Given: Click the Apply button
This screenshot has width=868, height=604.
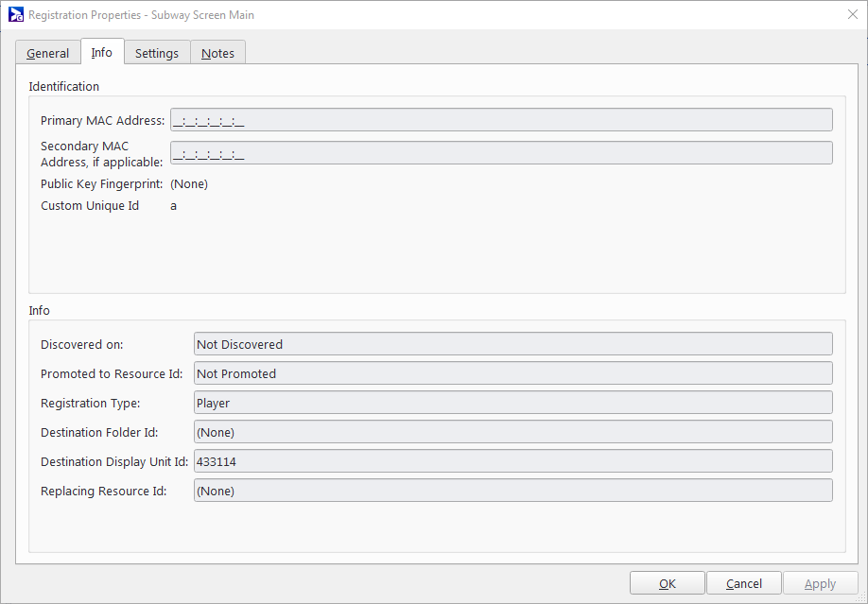Looking at the screenshot, I should 820,583.
